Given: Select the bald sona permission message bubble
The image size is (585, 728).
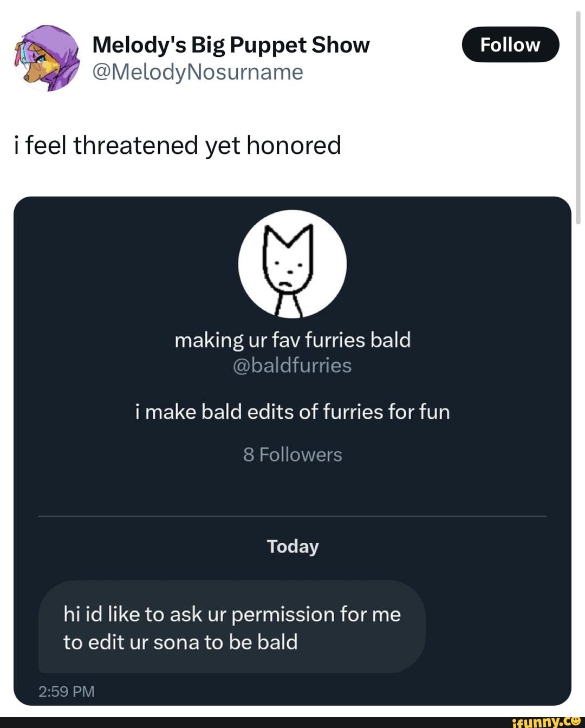Looking at the screenshot, I should (232, 627).
